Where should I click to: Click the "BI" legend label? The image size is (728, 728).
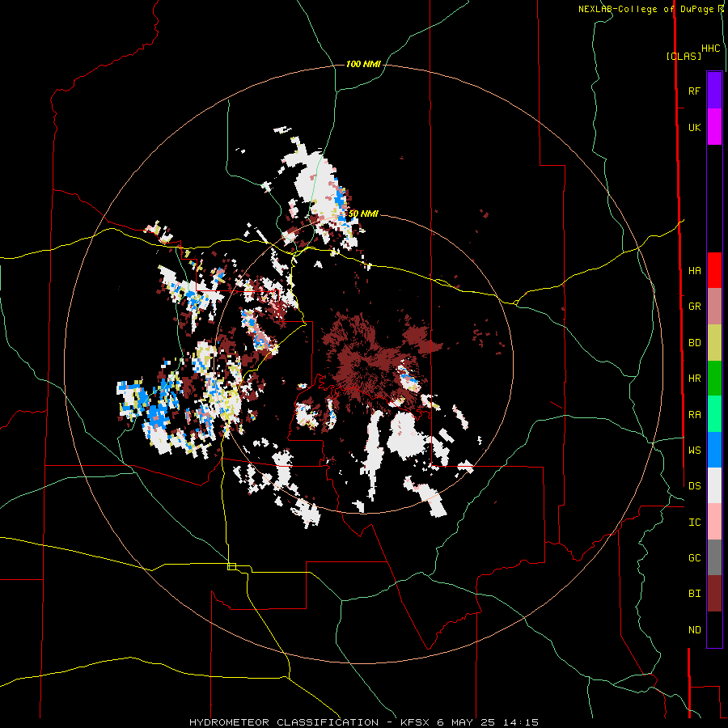[694, 594]
